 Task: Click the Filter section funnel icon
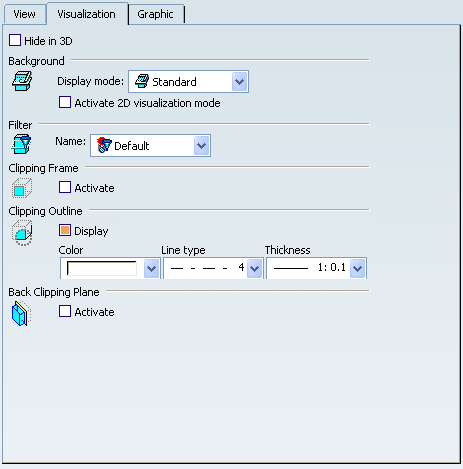(x=22, y=144)
